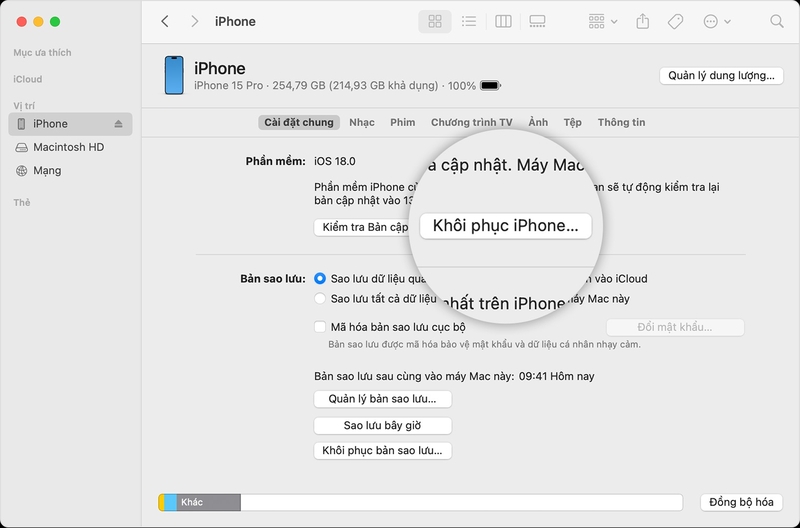Image resolution: width=800 pixels, height=528 pixels.
Task: Click the Khôi phục iPhone button
Action: click(506, 226)
